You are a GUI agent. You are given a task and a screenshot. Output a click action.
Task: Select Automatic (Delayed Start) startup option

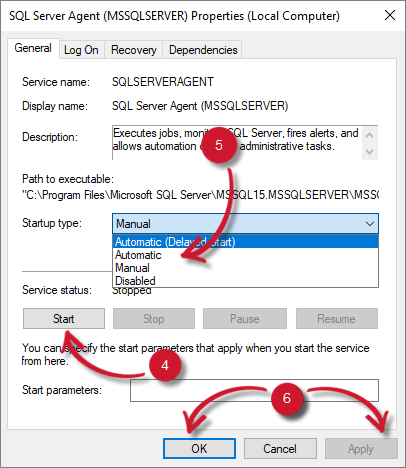click(x=245, y=242)
